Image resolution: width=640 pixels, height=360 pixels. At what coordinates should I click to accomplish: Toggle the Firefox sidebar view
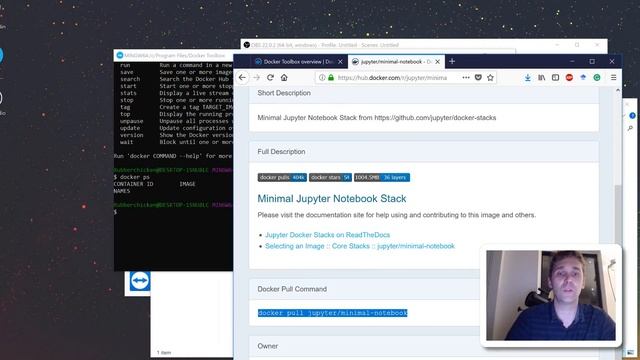(x=556, y=78)
